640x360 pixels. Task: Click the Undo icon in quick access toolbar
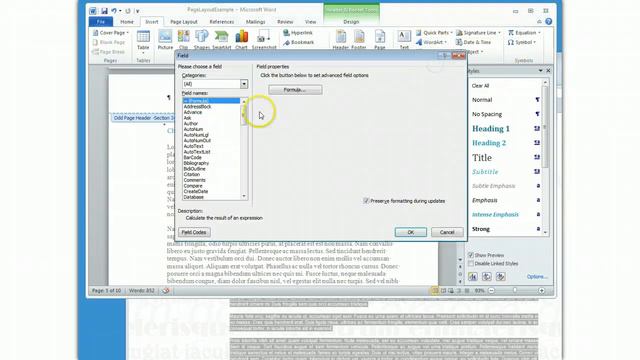(114, 11)
